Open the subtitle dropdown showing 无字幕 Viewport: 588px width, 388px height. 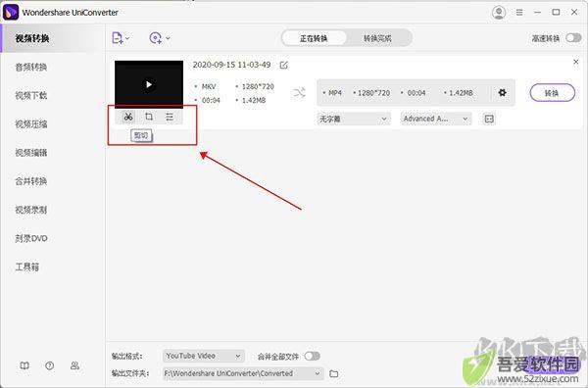coord(354,119)
